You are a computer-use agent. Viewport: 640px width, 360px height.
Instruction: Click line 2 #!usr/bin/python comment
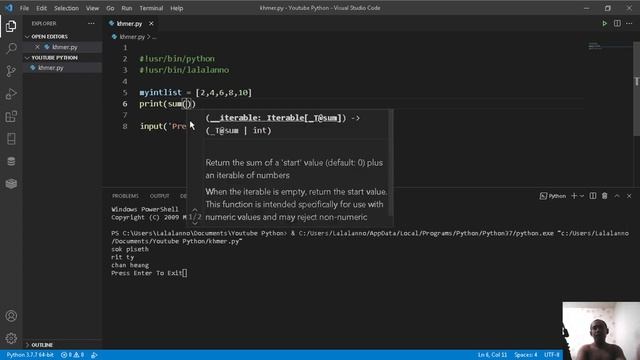[177, 59]
